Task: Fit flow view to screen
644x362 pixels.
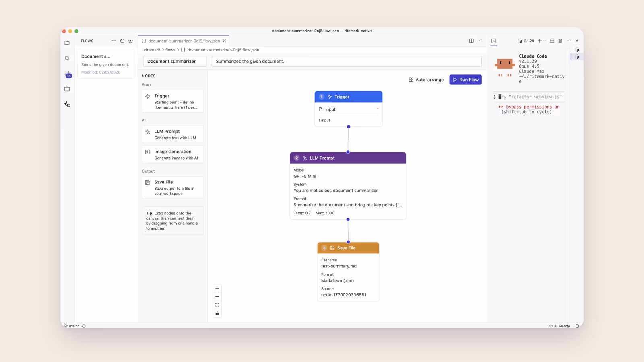Action: click(x=217, y=305)
